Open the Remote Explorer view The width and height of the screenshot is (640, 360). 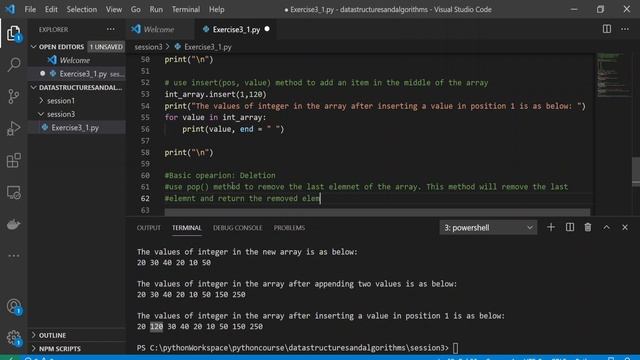(13, 192)
